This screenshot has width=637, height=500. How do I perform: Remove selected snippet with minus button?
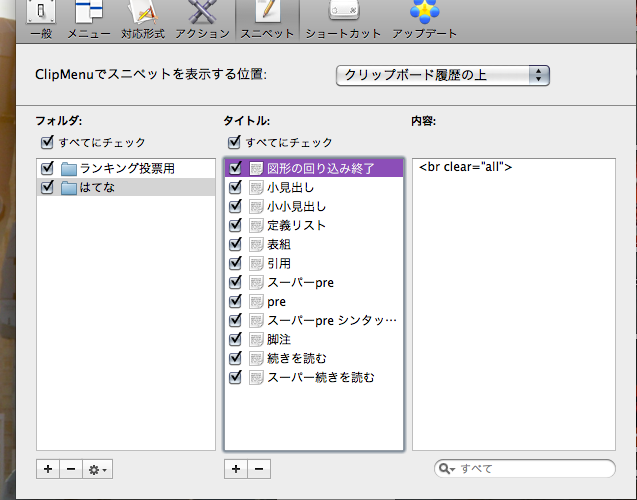(x=259, y=469)
